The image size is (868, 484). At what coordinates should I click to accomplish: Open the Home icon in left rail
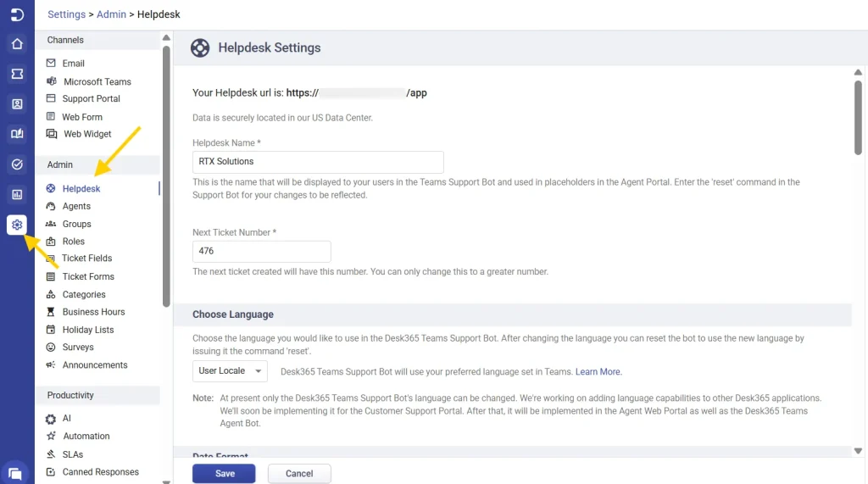coord(17,44)
